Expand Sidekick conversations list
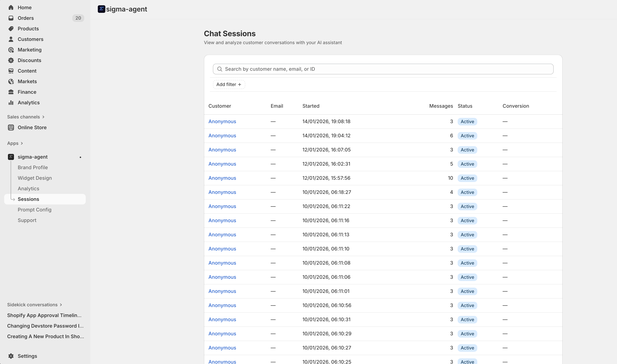 (x=61, y=305)
